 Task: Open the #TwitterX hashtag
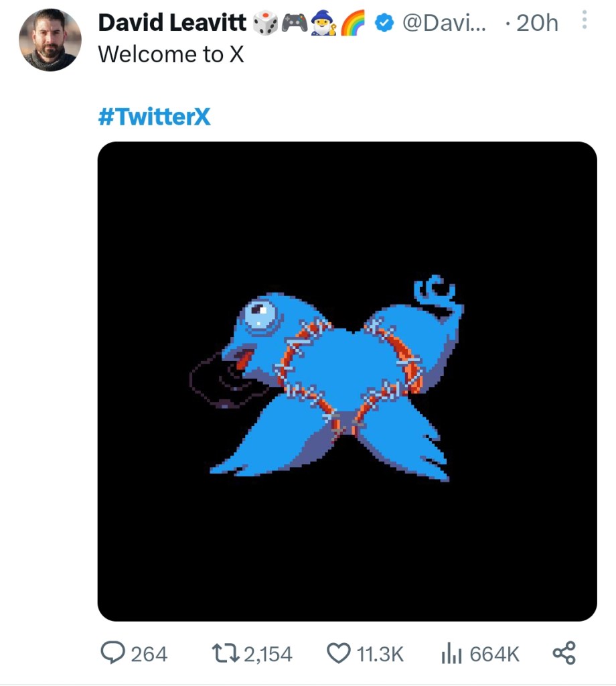154,118
